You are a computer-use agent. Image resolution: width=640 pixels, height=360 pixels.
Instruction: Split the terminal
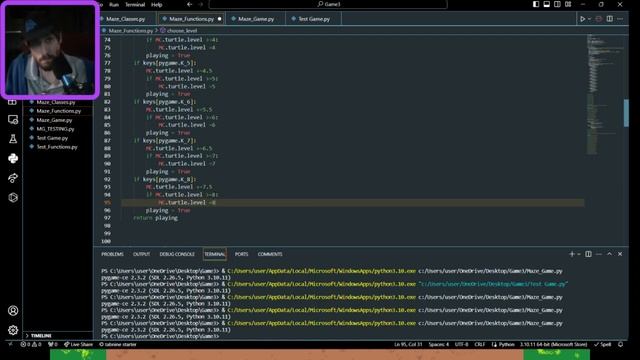(x=588, y=254)
